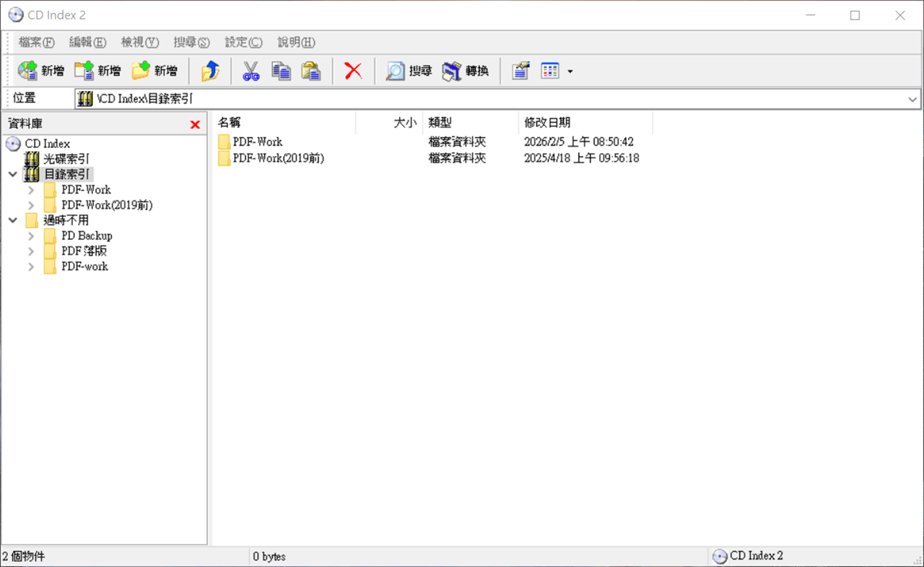Click the up-folder arrow icon

click(x=210, y=71)
